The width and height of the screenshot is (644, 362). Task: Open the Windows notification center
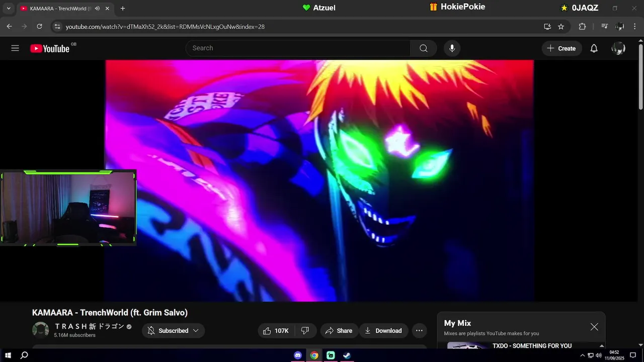pos(633,355)
